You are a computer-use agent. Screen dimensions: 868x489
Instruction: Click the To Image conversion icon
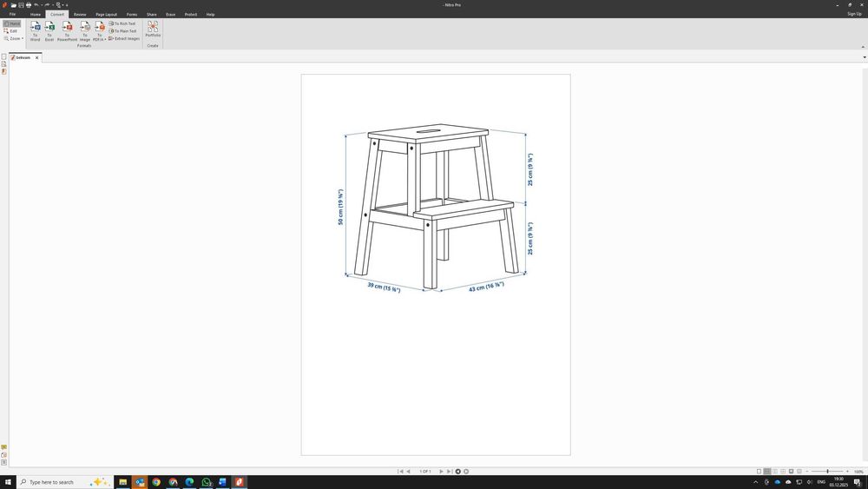point(85,31)
